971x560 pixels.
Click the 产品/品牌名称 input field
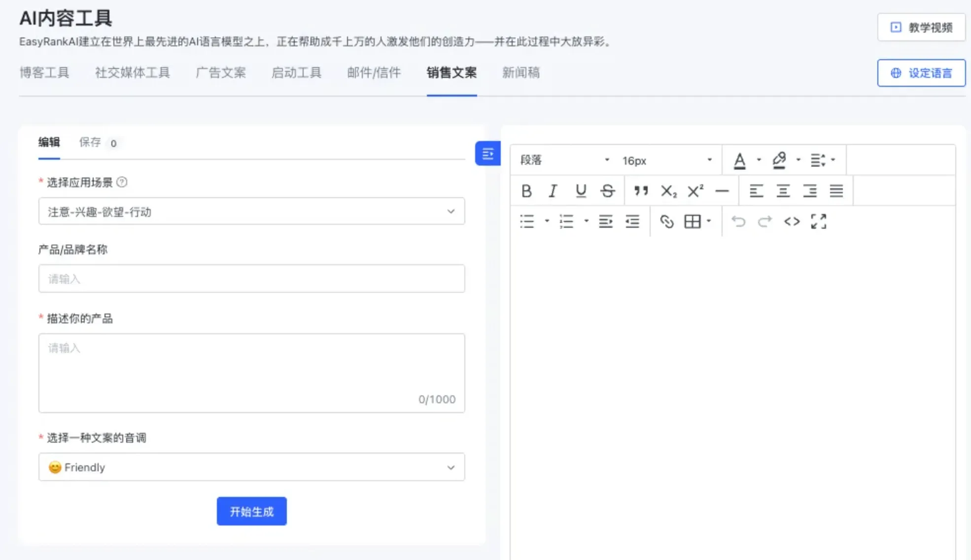(x=251, y=279)
